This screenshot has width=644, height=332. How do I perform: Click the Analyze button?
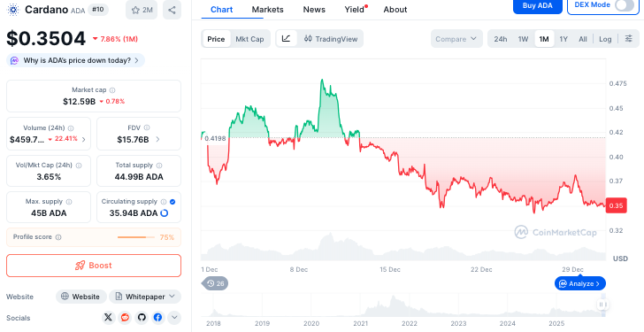(580, 283)
